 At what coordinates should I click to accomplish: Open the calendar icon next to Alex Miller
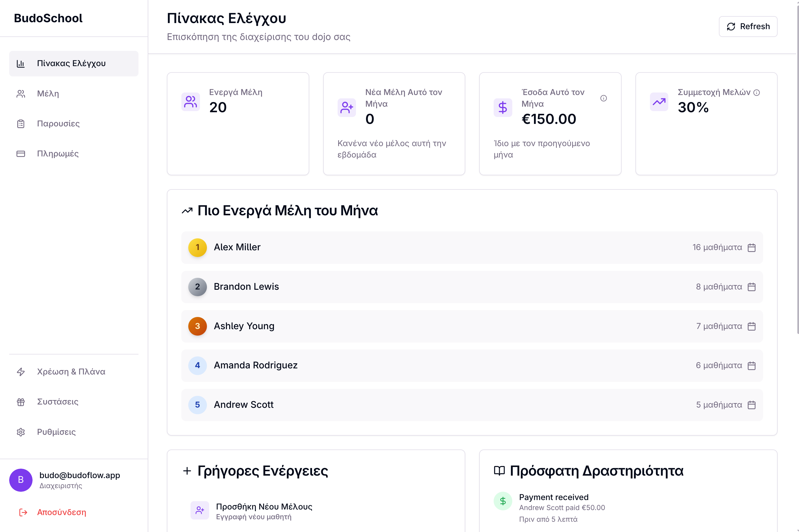[x=752, y=247]
